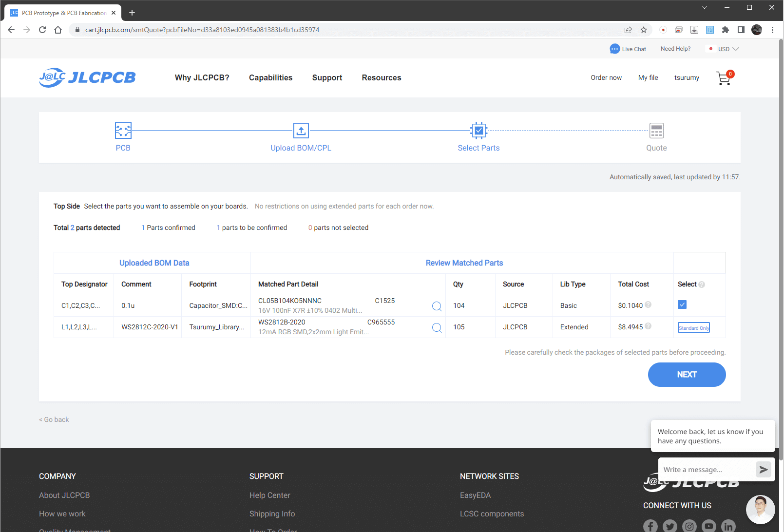
Task: Click the Upload BOM/CPL step icon
Action: (301, 131)
